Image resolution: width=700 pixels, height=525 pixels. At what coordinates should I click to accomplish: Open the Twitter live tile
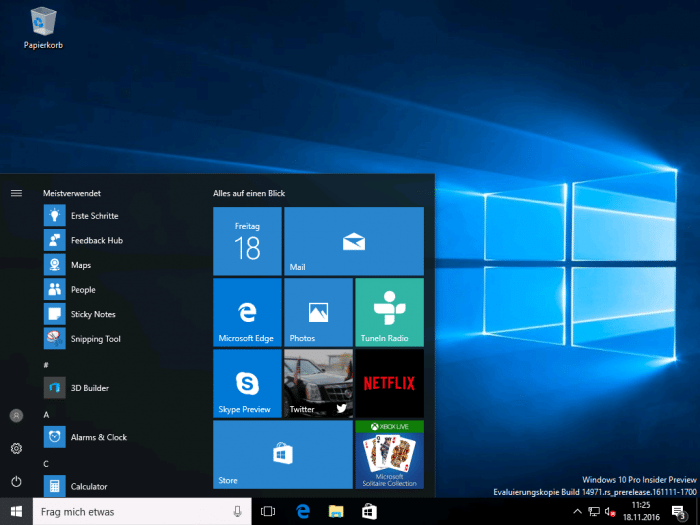[x=318, y=383]
